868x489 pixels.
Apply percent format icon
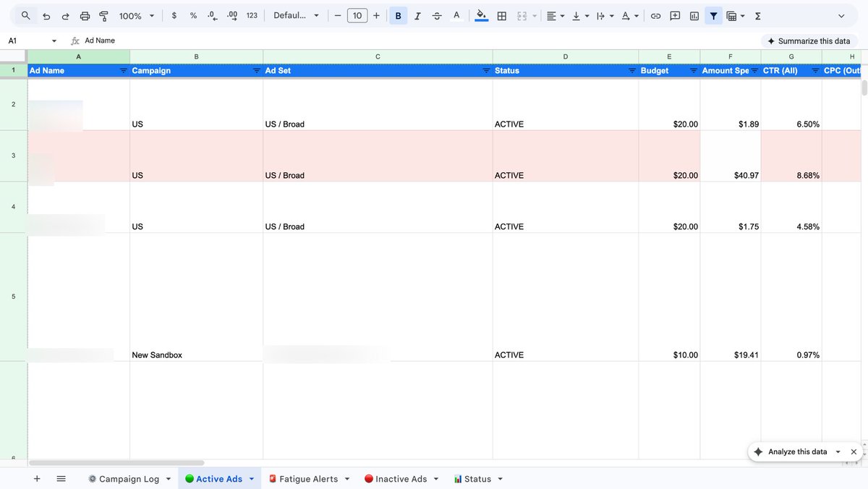[193, 15]
